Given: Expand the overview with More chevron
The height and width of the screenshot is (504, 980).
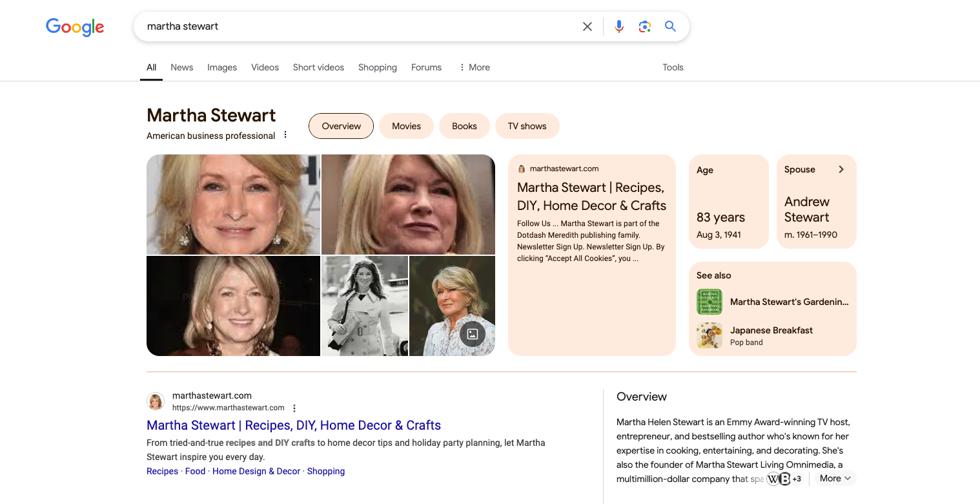Looking at the screenshot, I should tap(836, 479).
